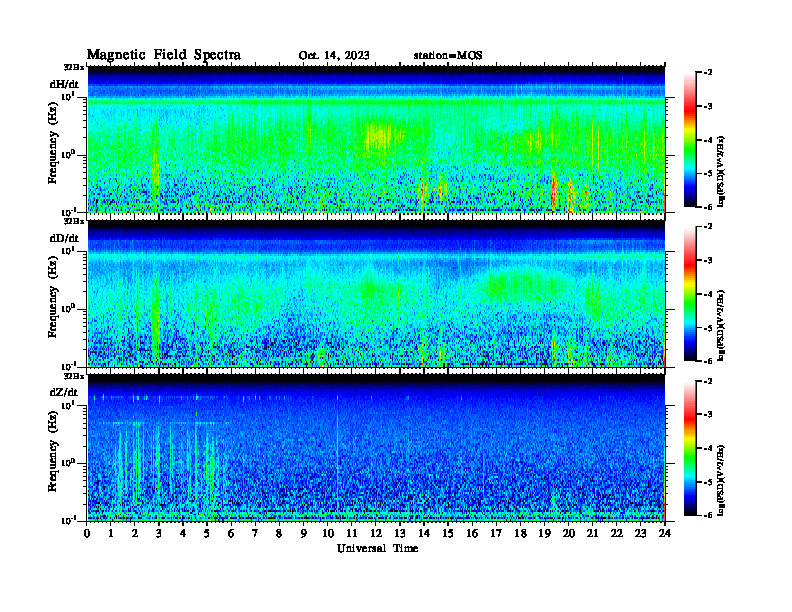Click the "Magnetic Field Spectra" title
This screenshot has height=612, width=792.
pos(164,55)
